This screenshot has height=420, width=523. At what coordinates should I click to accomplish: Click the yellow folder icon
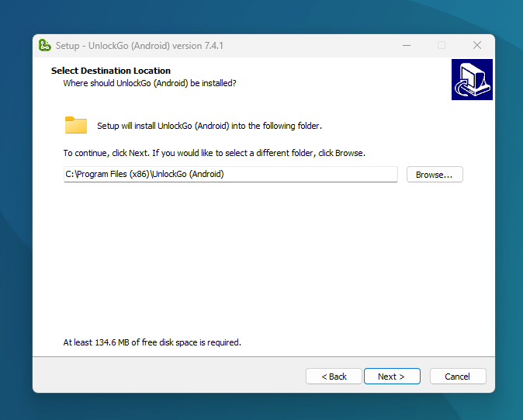pyautogui.click(x=76, y=126)
